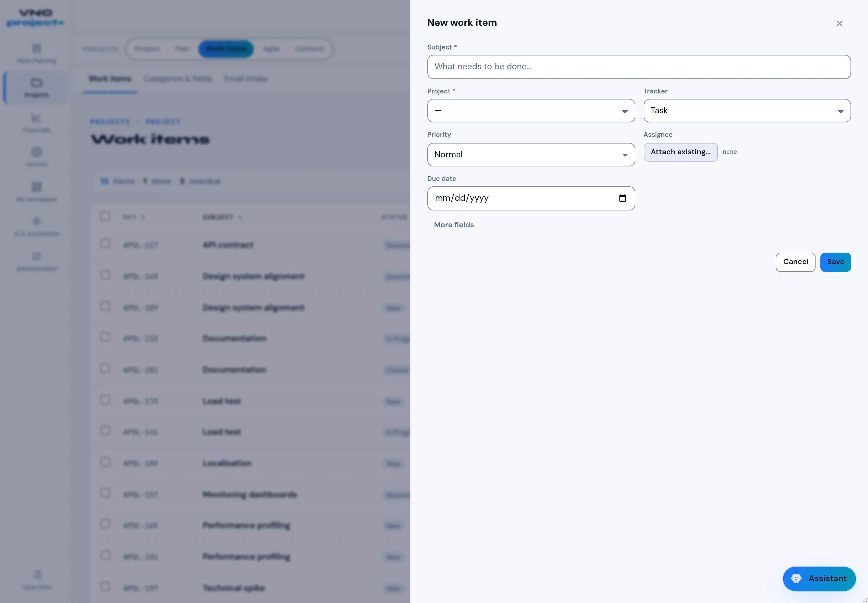Screen dimensions: 868x603
Task: Close the New work item panel
Action: pos(839,24)
